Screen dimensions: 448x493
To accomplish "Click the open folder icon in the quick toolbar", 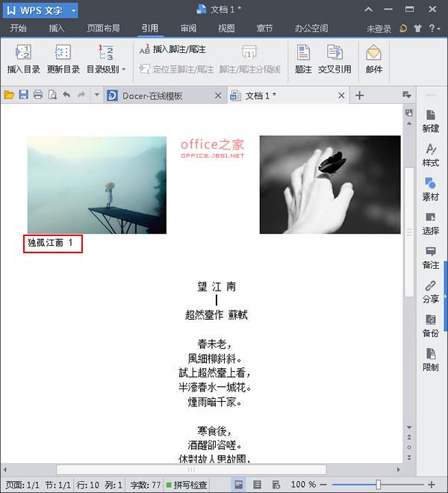I will click(x=9, y=95).
